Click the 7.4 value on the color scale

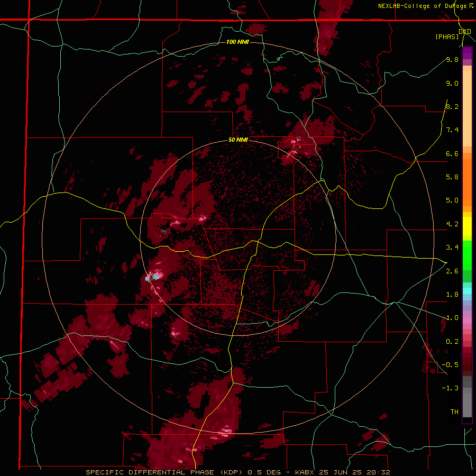tap(452, 130)
